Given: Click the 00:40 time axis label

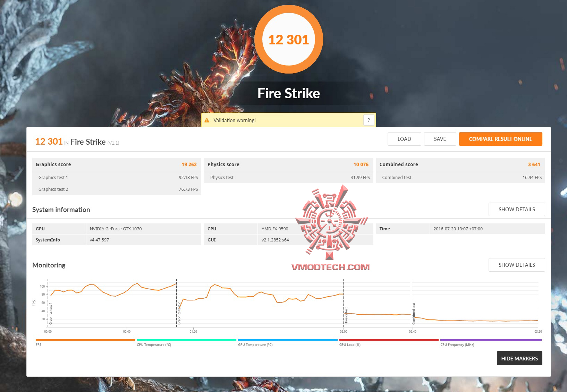Looking at the screenshot, I should point(127,332).
